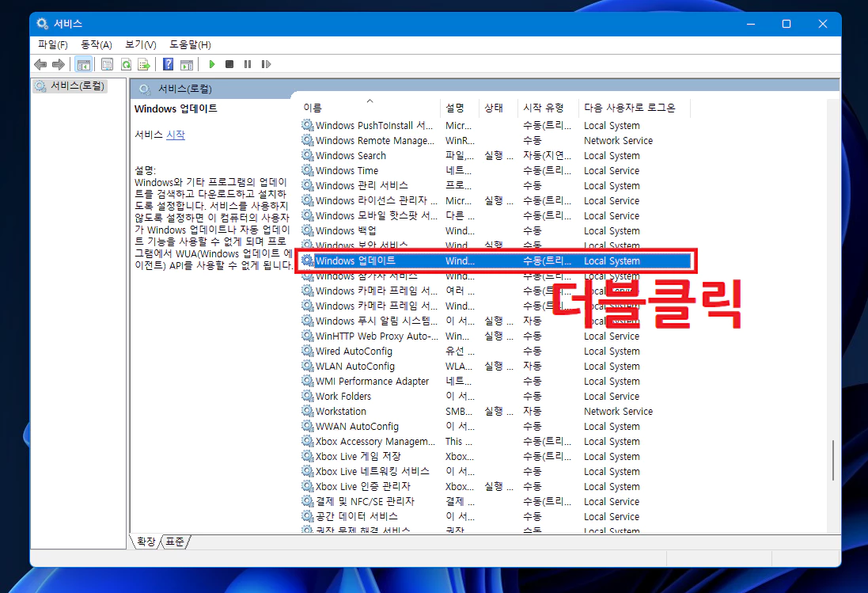Switch to the 표준 tab

point(175,542)
